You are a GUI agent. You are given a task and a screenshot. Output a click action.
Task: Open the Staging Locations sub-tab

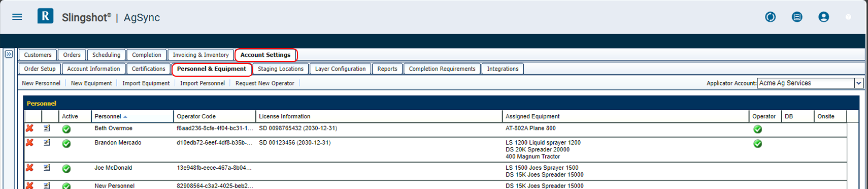click(280, 69)
